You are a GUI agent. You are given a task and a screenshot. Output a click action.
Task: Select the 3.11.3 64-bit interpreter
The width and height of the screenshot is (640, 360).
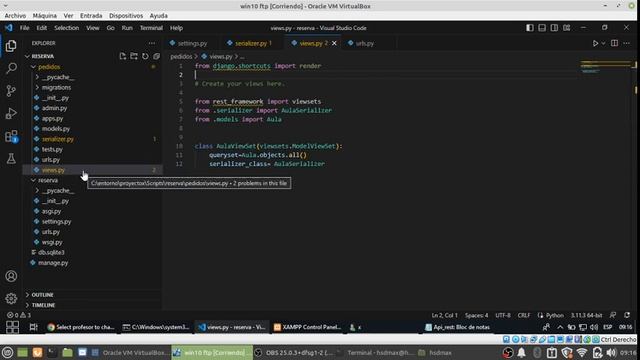pos(587,315)
